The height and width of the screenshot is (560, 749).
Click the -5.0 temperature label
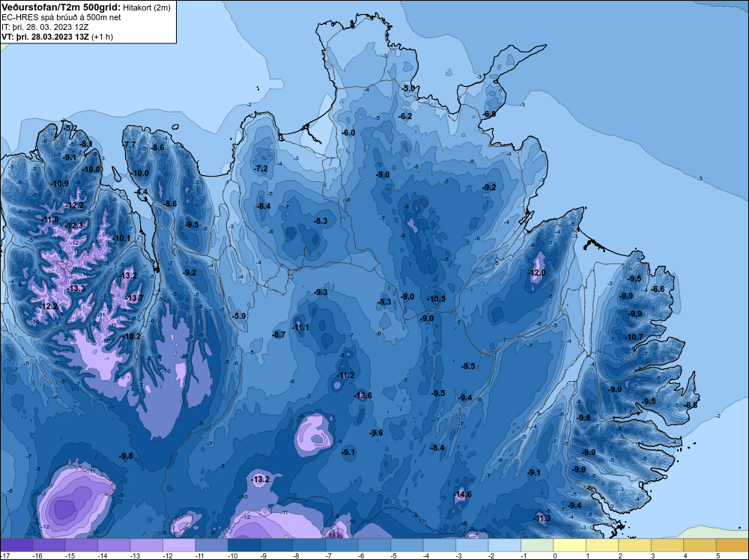coord(410,88)
